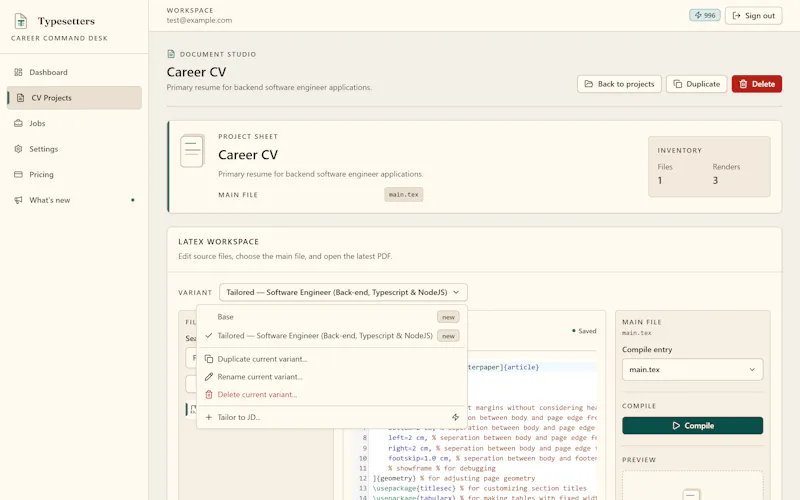800x500 pixels.
Task: Click the credits badge showing 996
Action: point(705,15)
